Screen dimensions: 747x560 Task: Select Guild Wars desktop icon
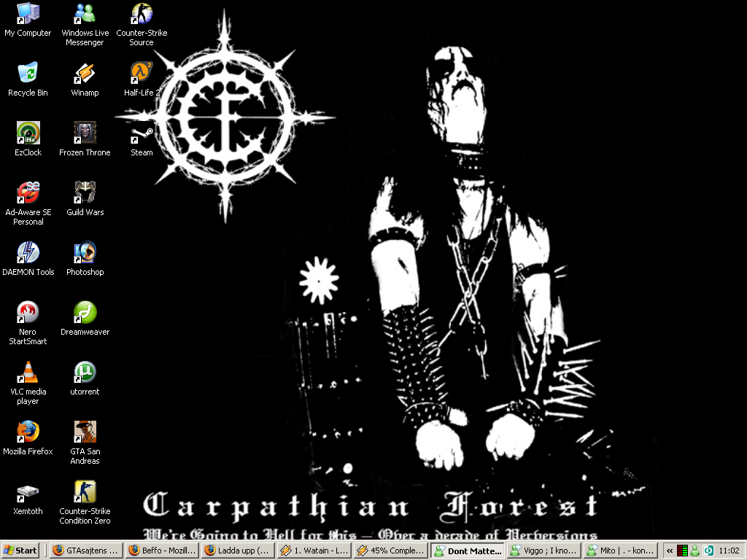[x=85, y=198]
